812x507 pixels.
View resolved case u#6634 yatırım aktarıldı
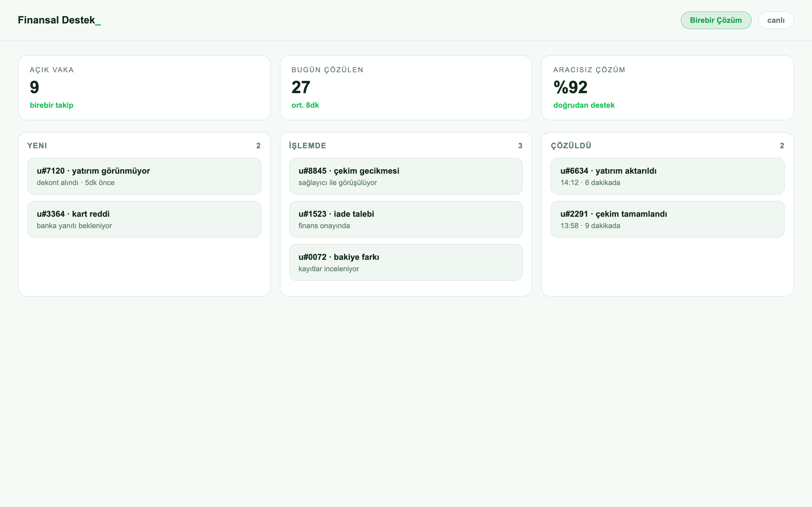[667, 176]
